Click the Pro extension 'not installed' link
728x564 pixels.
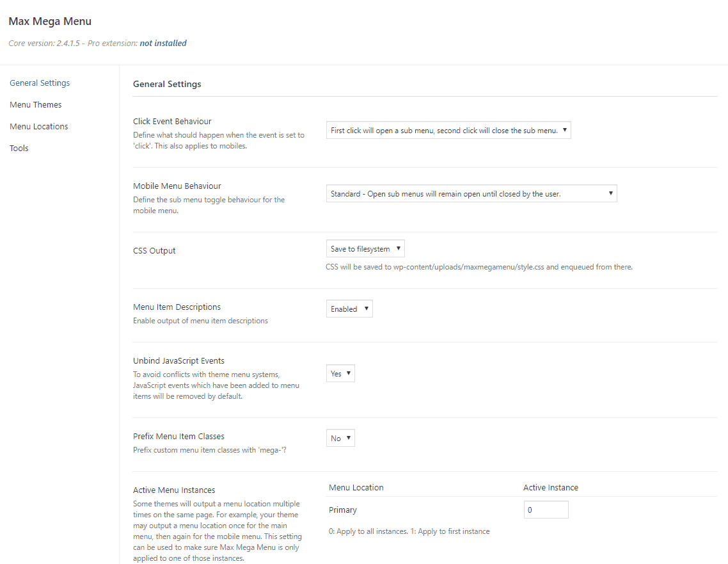pyautogui.click(x=163, y=44)
